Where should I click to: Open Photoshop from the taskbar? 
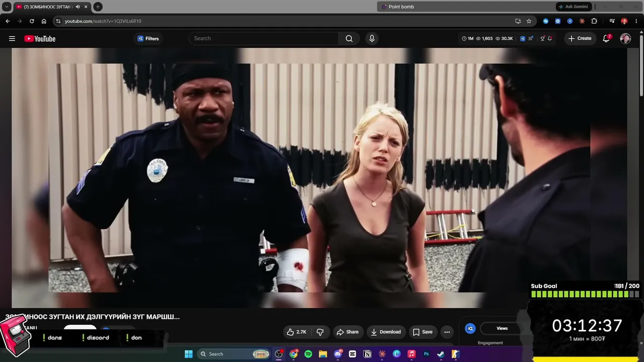coord(426,354)
